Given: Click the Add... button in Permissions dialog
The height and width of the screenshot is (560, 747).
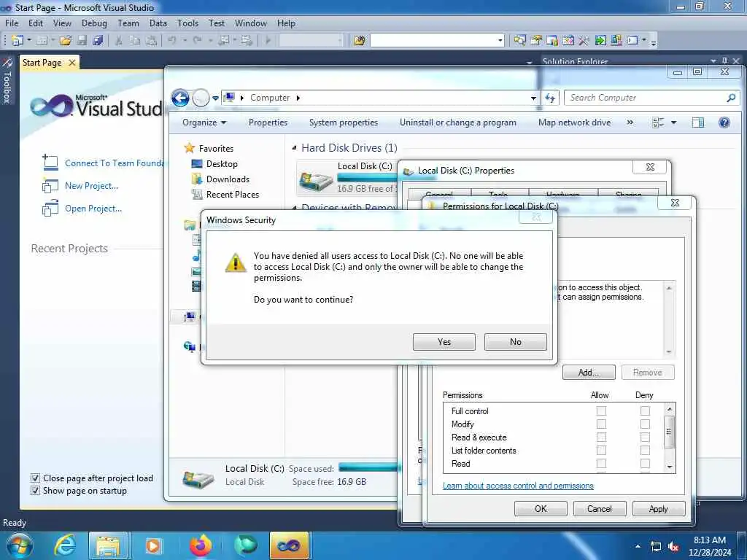Looking at the screenshot, I should click(589, 373).
